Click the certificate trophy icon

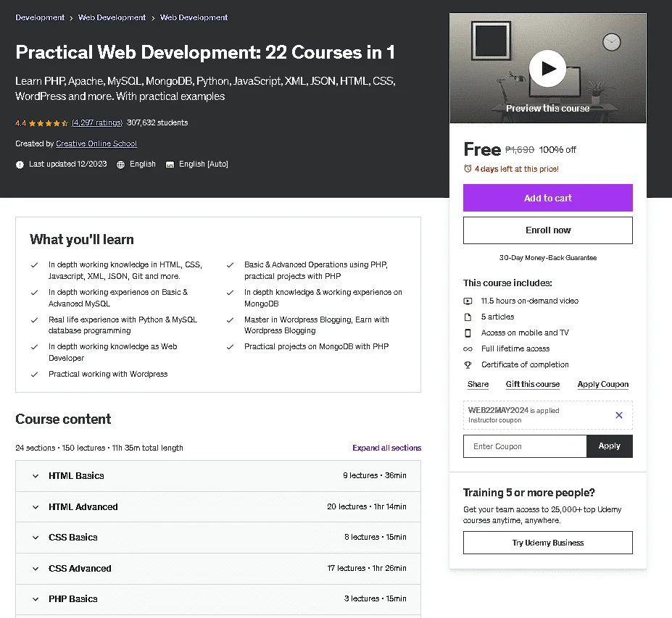[468, 365]
